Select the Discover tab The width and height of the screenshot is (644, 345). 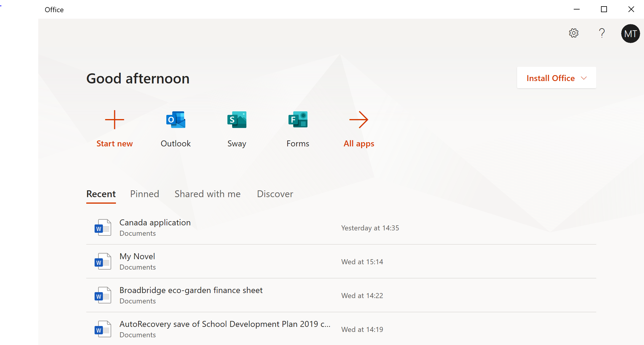point(275,194)
